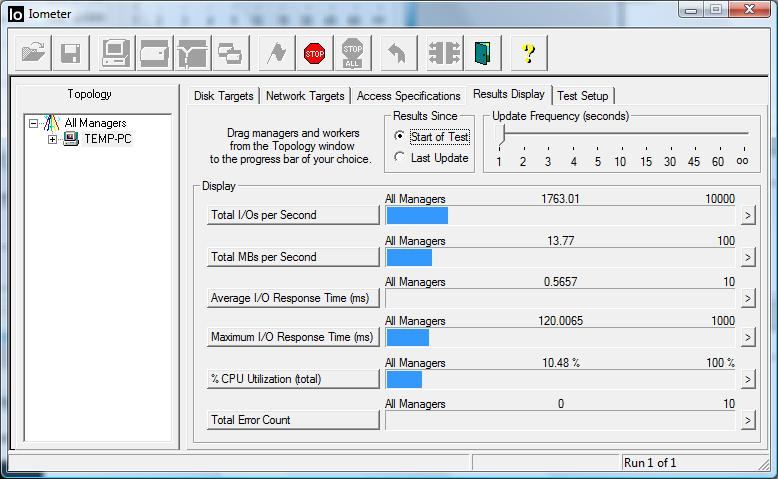Click the 0.5657 response time value

(561, 282)
